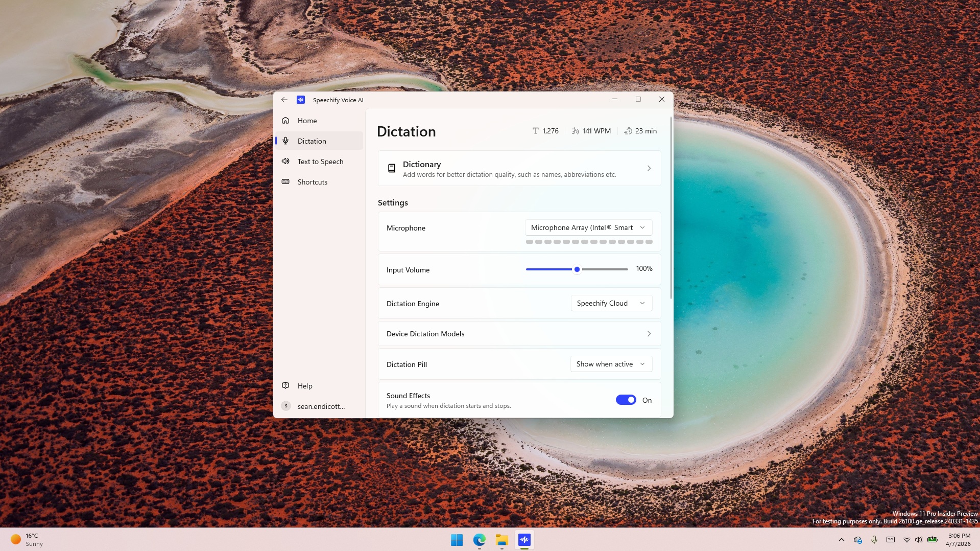Open the Microphone device dropdown
This screenshot has height=551, width=980.
[x=588, y=227]
